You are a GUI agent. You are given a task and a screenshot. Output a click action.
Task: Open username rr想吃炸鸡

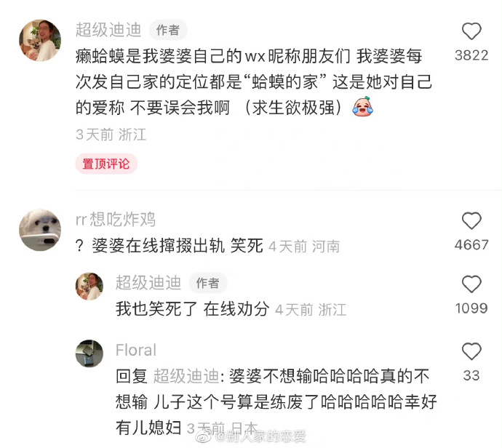click(116, 220)
